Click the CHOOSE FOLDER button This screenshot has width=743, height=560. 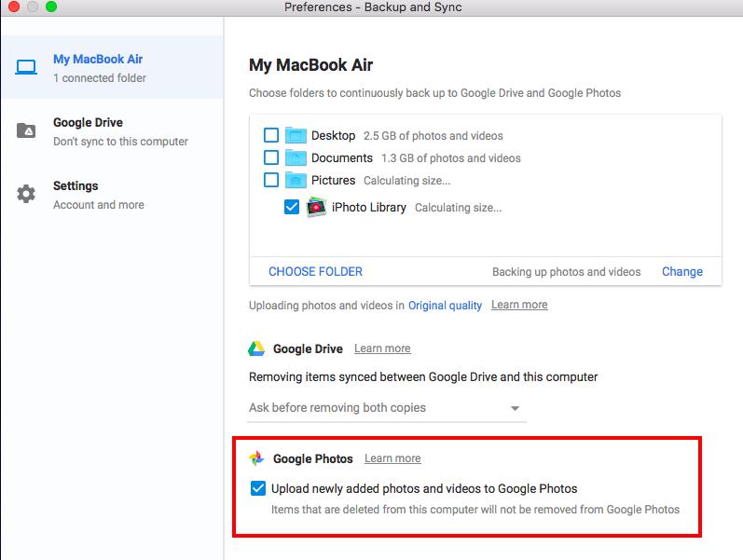pos(316,271)
